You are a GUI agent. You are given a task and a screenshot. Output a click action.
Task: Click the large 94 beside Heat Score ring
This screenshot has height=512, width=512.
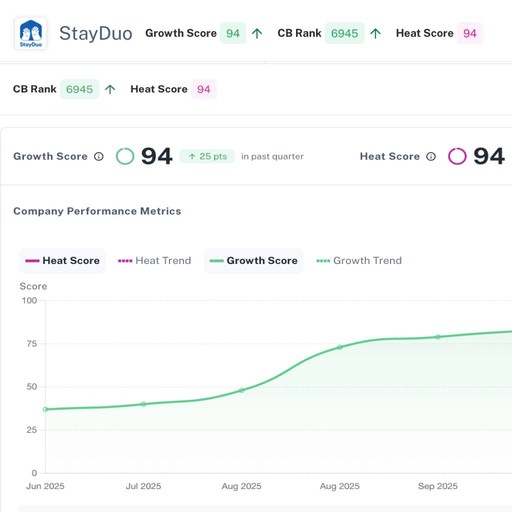click(x=489, y=156)
